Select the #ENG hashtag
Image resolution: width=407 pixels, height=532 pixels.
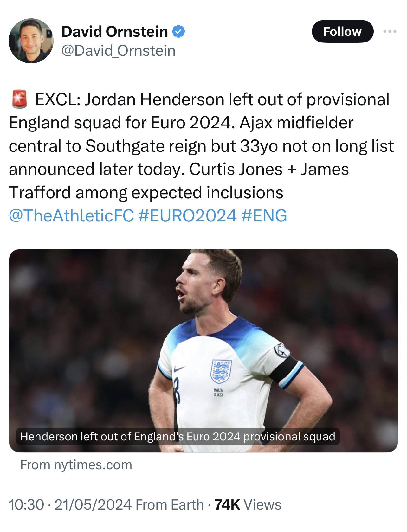pos(264,215)
